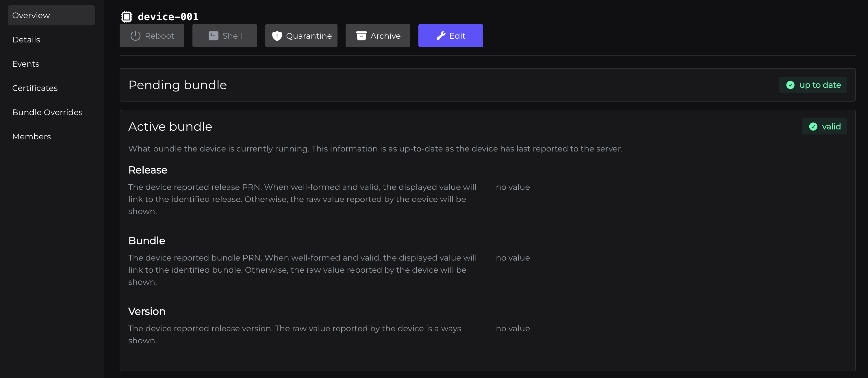Viewport: 868px width, 378px height.
Task: Click the Archive box icon
Action: (x=361, y=36)
